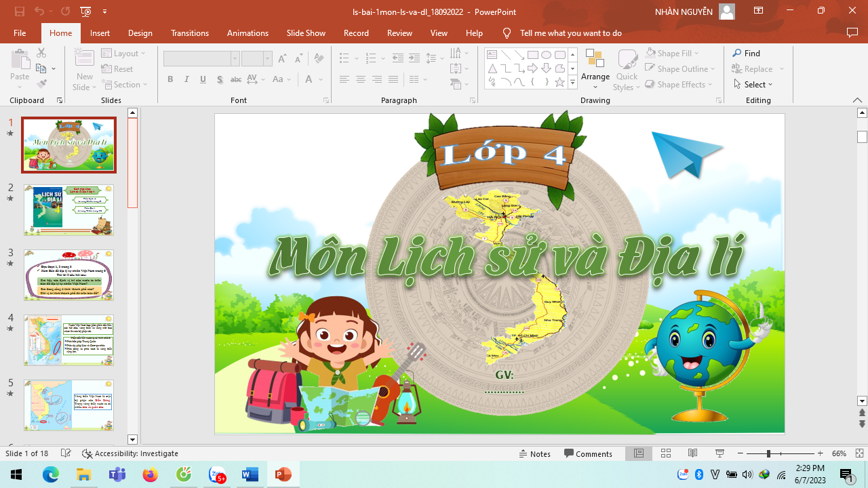The height and width of the screenshot is (488, 868).
Task: Fit slide to current window
Action: (x=859, y=453)
